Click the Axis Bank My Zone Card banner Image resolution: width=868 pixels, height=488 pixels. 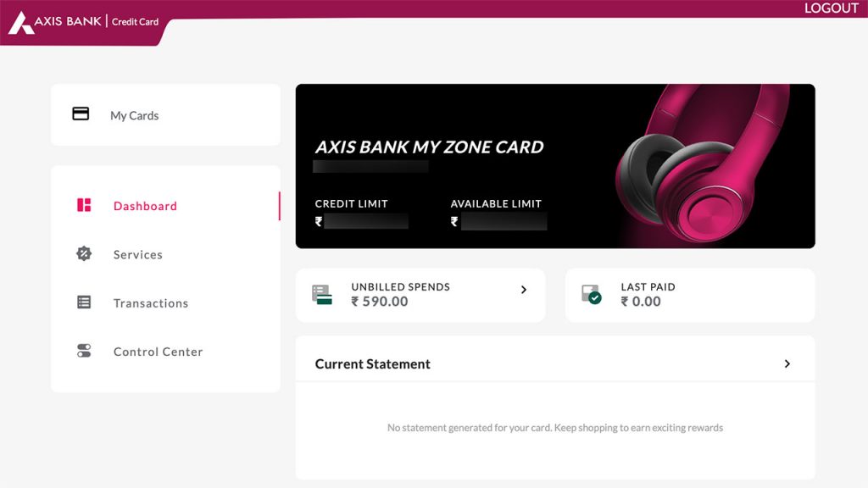[554, 166]
